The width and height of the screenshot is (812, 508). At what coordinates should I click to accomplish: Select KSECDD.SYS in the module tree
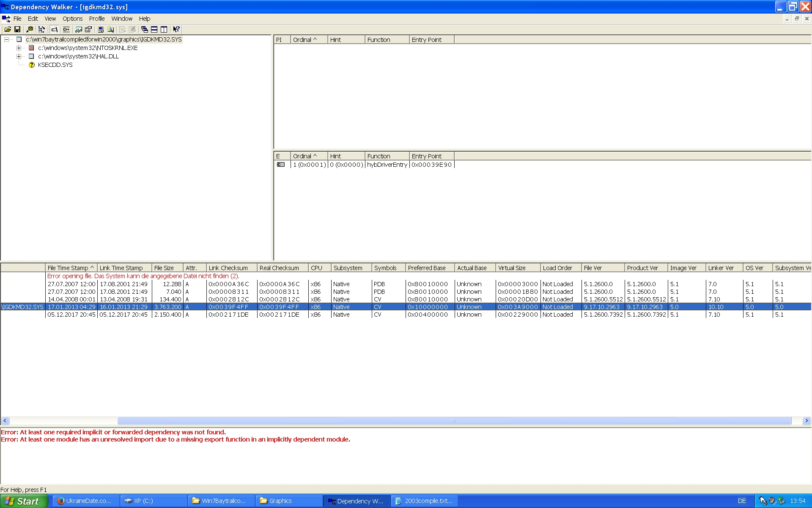[x=55, y=65]
